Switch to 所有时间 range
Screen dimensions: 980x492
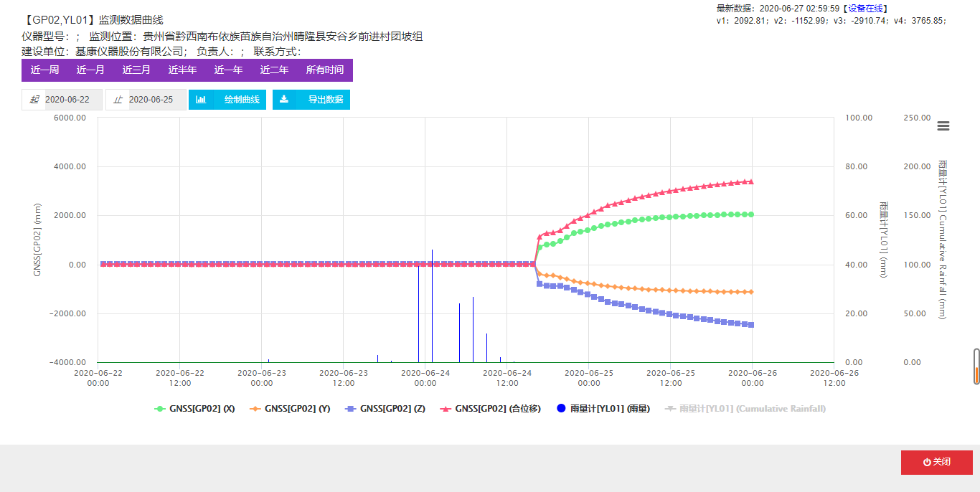[325, 70]
